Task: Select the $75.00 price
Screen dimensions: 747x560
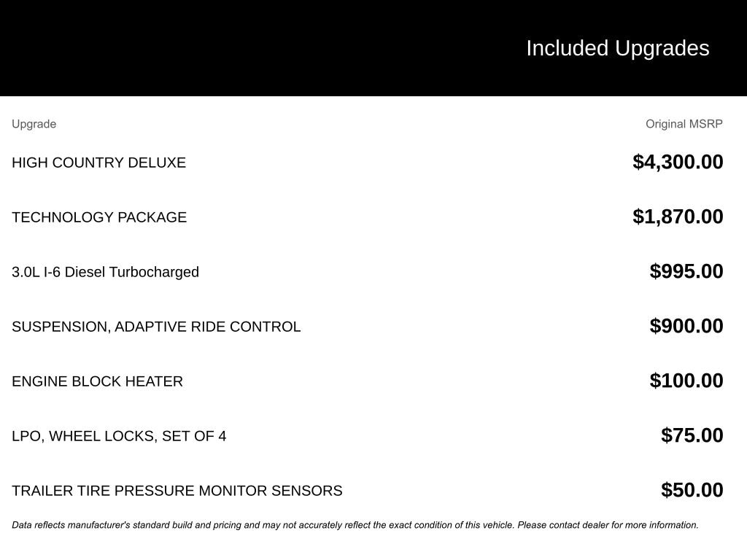Action: 692,435
